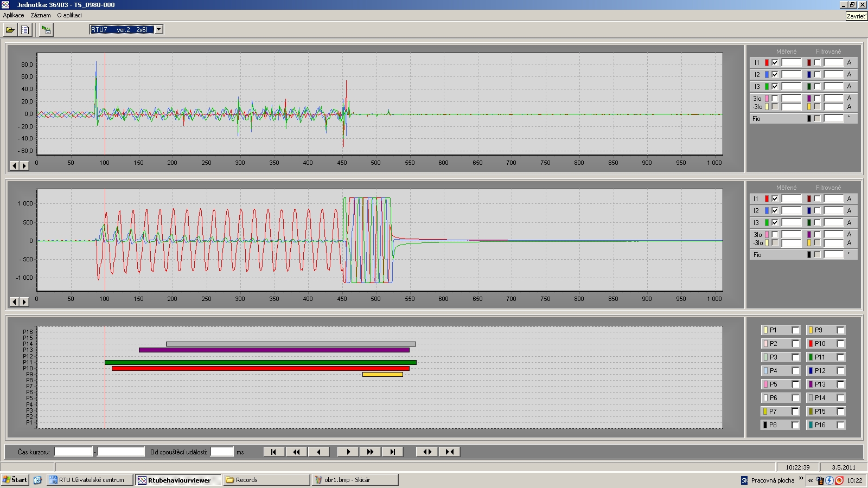Click the document list toolbar icon
868x488 pixels.
click(x=25, y=30)
